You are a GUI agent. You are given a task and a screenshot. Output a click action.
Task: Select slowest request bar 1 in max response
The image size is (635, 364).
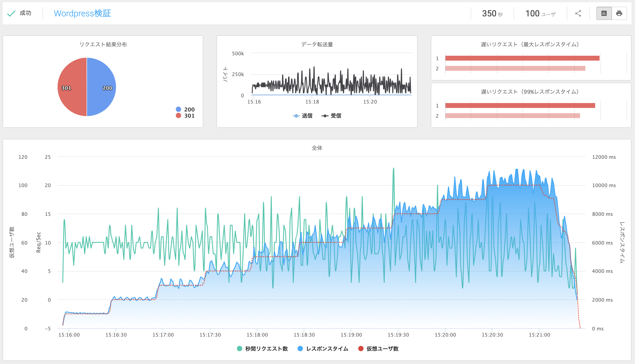point(522,58)
